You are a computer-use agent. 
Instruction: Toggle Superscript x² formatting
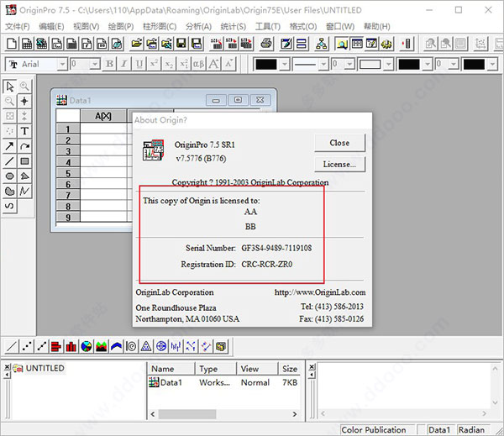[154, 64]
